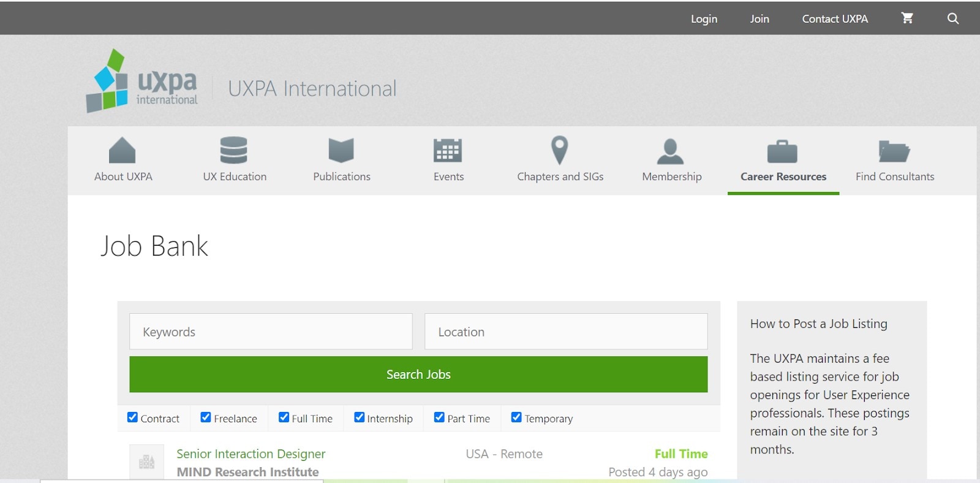
Task: Click the Find Consultants folder icon
Action: (894, 151)
